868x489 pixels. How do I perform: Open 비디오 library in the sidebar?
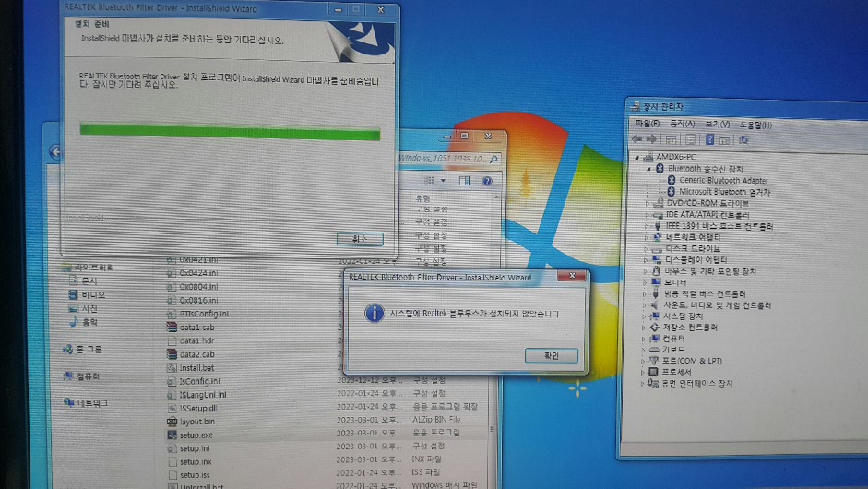click(x=87, y=294)
